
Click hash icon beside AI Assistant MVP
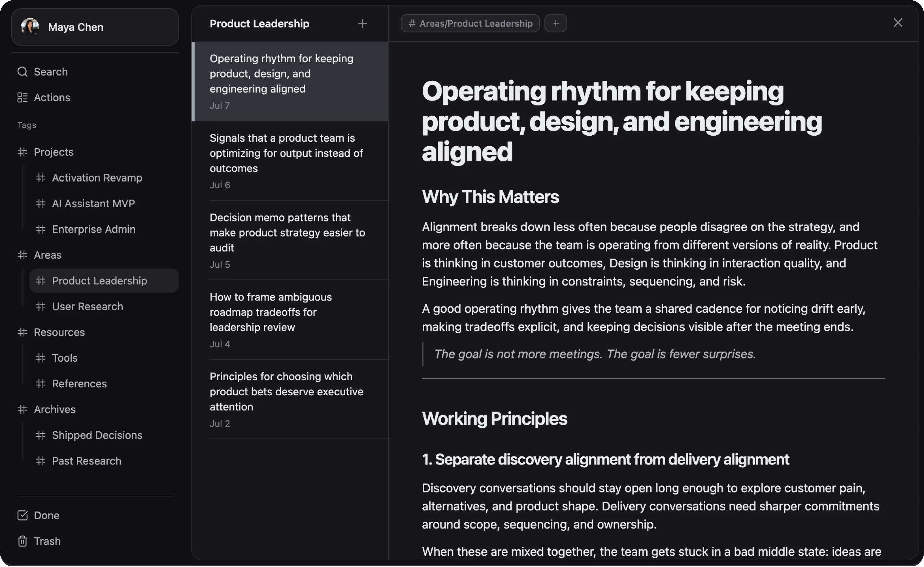point(40,204)
